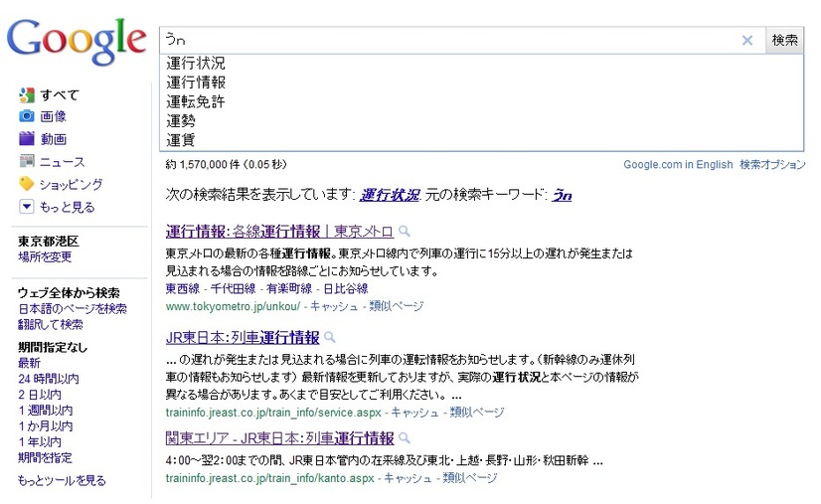Click the 期間指定なし heading
The height and width of the screenshot is (504, 821).
53,347
